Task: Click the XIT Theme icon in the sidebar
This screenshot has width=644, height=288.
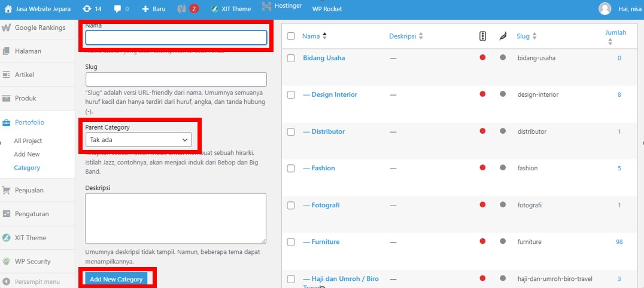Action: point(6,238)
